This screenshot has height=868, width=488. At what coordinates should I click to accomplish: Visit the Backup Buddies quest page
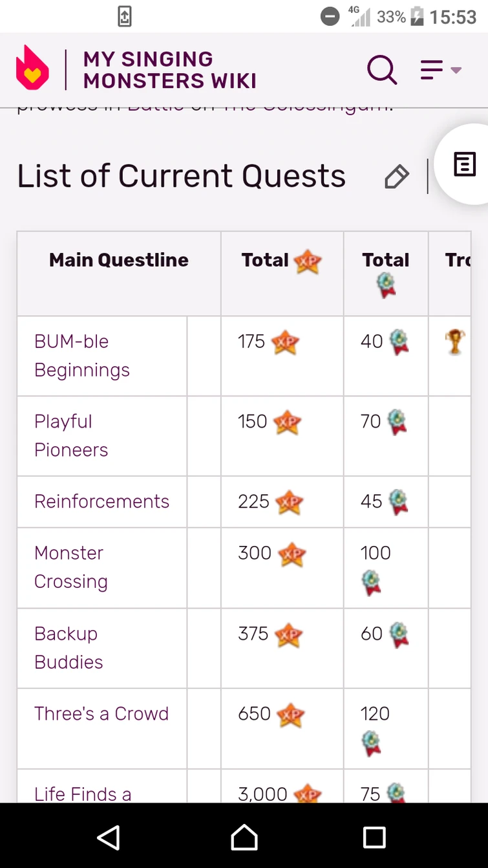(x=69, y=647)
